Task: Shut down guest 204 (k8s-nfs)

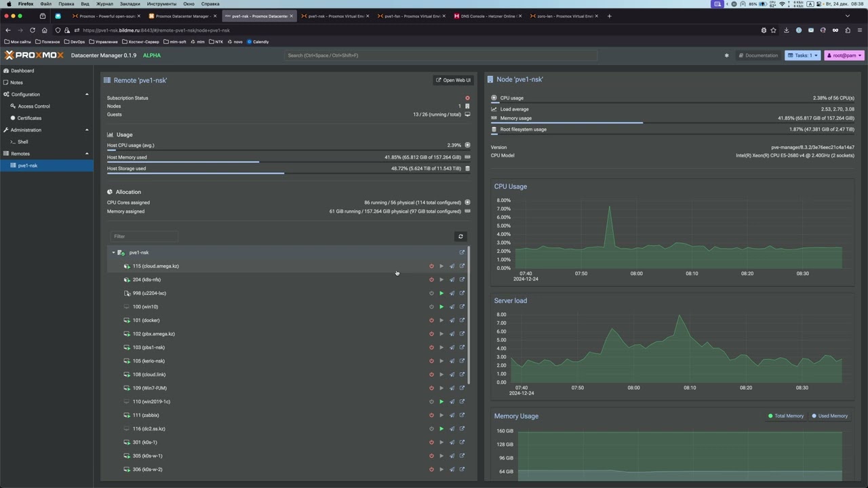Action: 431,280
